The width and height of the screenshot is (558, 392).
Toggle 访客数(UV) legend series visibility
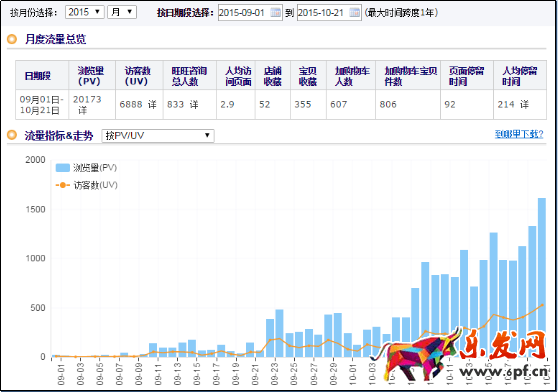pos(86,185)
